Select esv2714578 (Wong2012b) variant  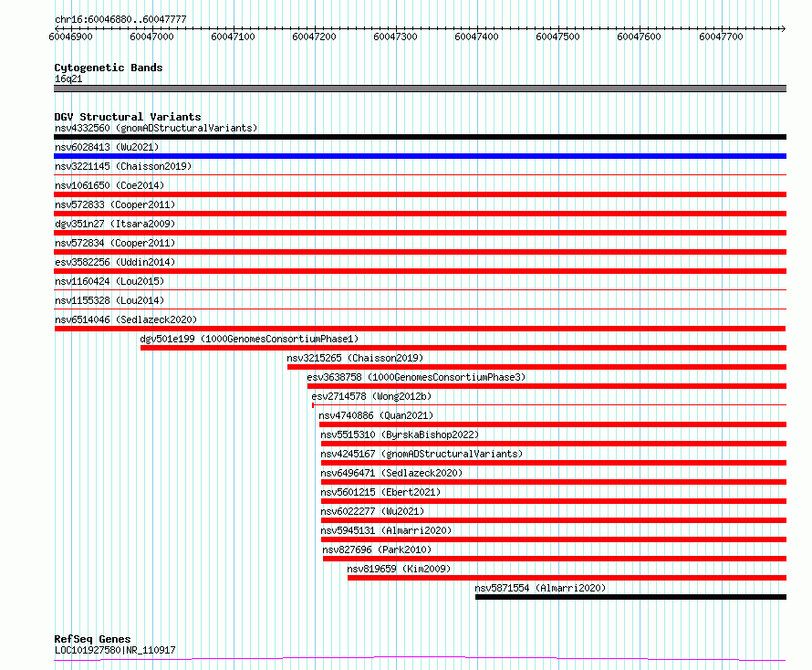pyautogui.click(x=371, y=396)
